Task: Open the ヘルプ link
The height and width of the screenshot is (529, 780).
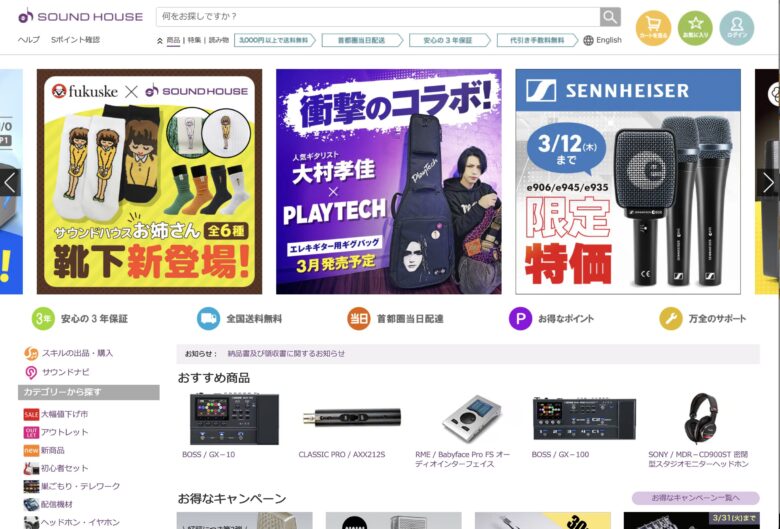Action: [29, 40]
